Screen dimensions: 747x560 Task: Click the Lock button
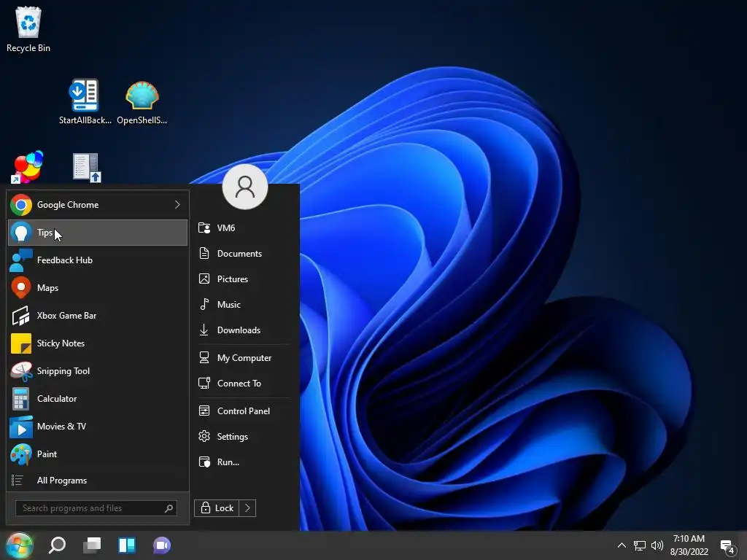(x=217, y=508)
